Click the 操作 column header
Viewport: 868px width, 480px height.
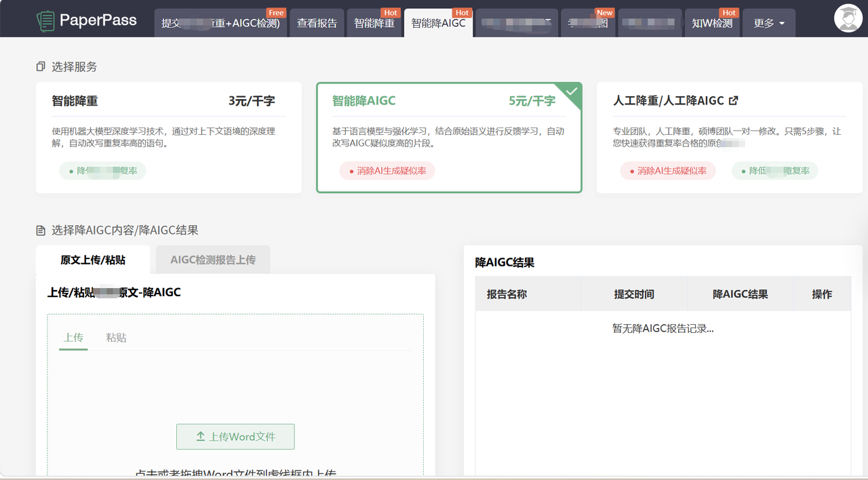pos(822,294)
